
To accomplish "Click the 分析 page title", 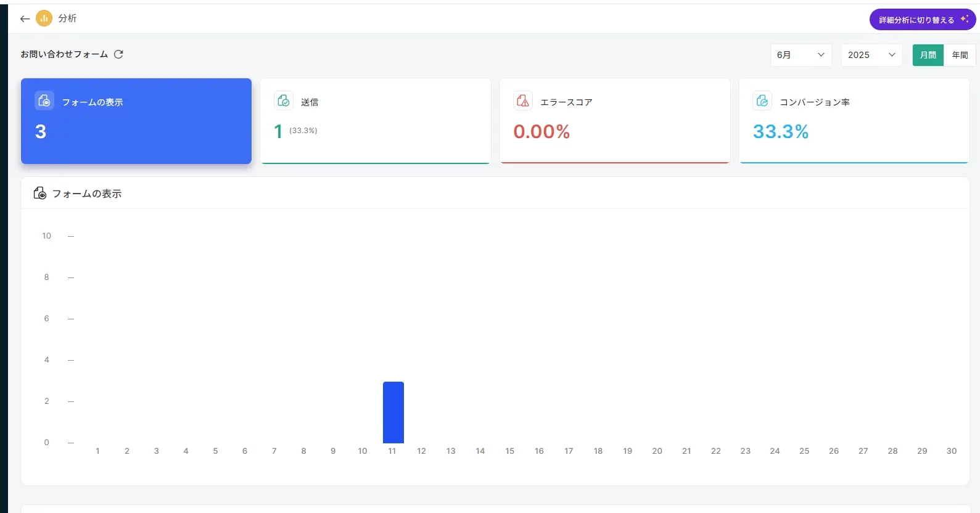I will [67, 18].
